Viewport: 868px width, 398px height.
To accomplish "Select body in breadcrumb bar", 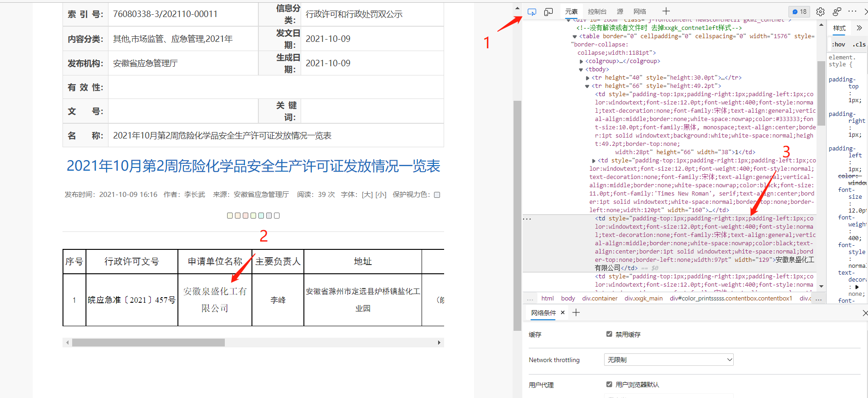I will point(568,299).
